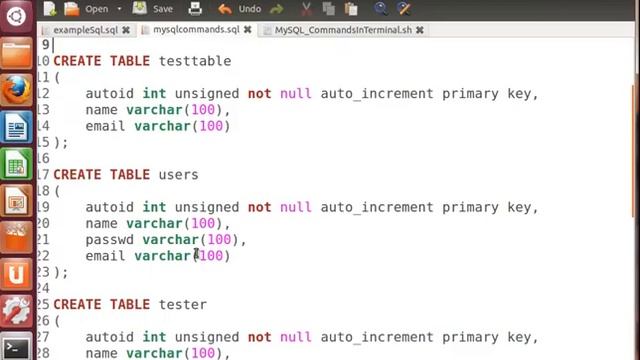Click closing ');' on line 23

[61, 272]
